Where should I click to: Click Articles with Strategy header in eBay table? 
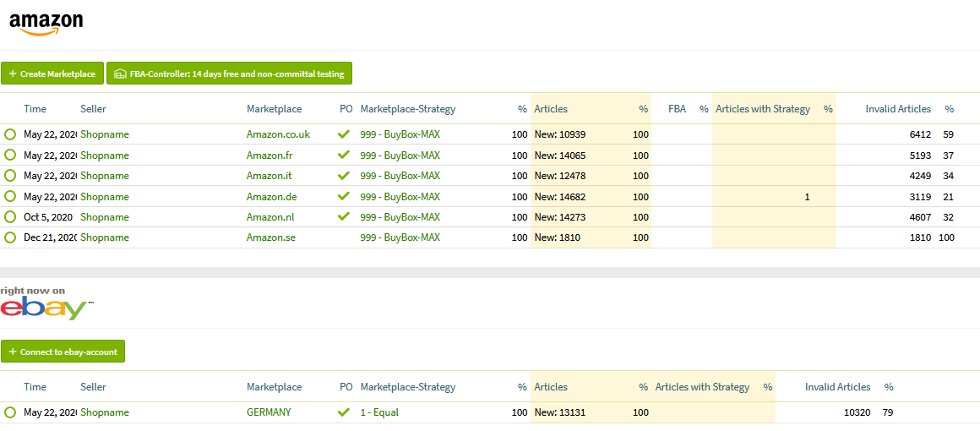(703, 387)
